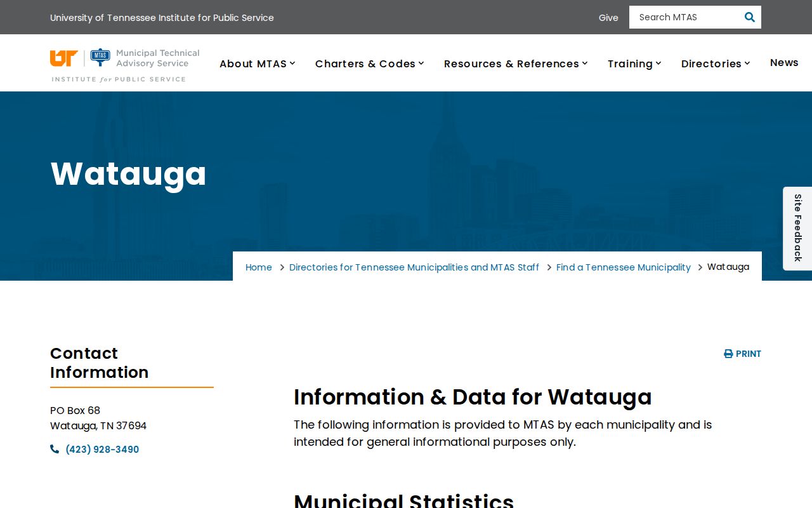Open Resources & References dropdown
This screenshot has height=508, width=812.
pos(516,63)
